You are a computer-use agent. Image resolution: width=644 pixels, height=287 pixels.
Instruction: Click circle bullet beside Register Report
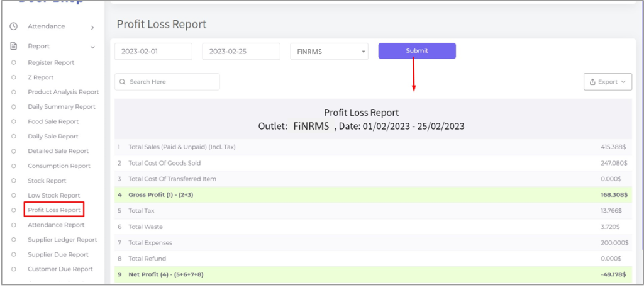pyautogui.click(x=14, y=62)
